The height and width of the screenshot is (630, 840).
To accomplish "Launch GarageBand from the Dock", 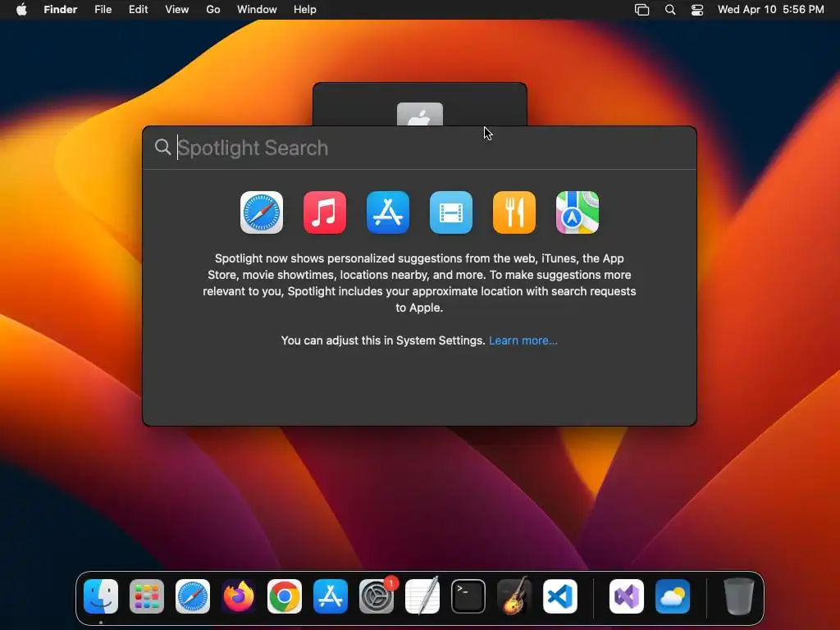I will point(514,596).
